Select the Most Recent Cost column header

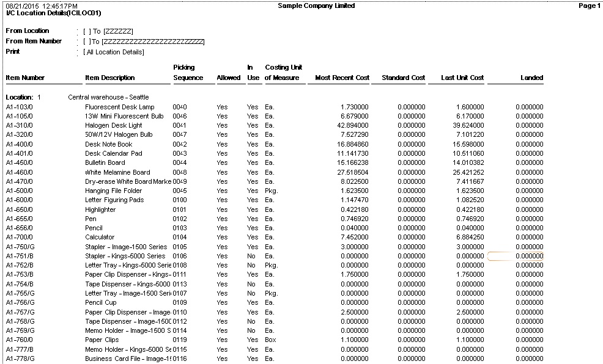[342, 78]
